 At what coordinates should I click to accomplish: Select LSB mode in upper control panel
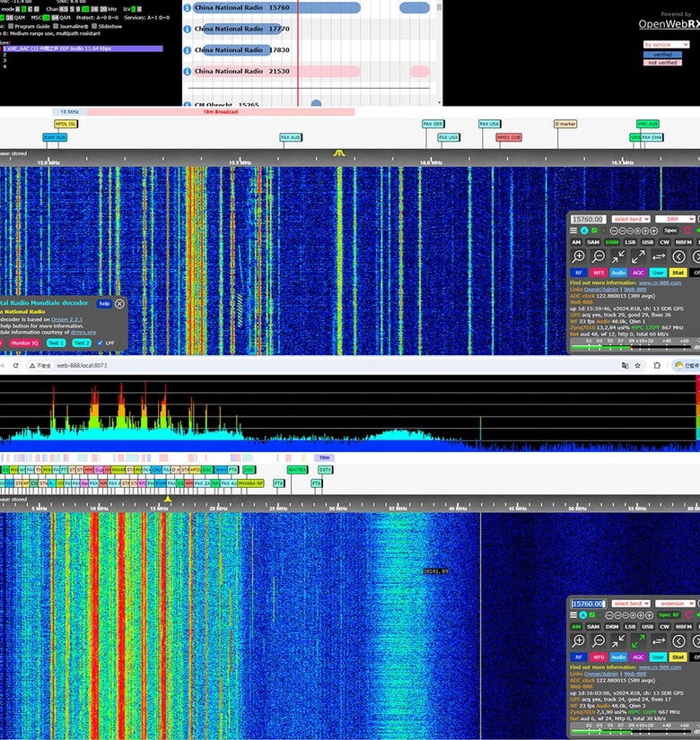click(630, 241)
